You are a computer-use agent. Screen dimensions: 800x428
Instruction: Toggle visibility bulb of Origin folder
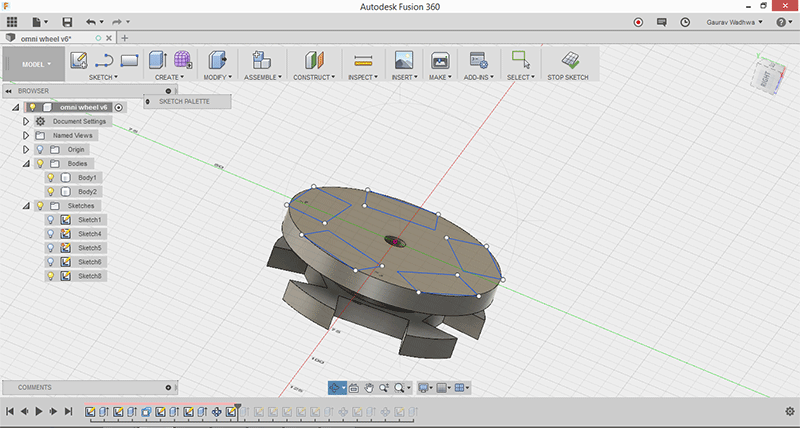[x=39, y=149]
